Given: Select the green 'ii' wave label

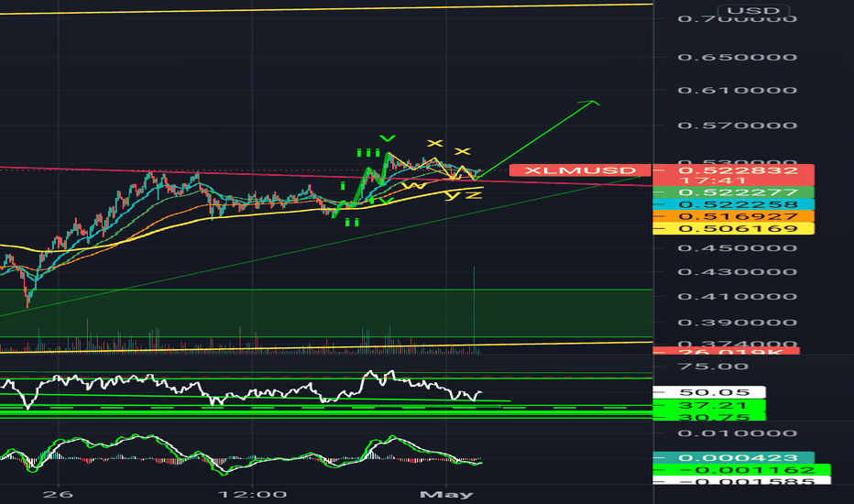Looking at the screenshot, I should coord(352,223).
